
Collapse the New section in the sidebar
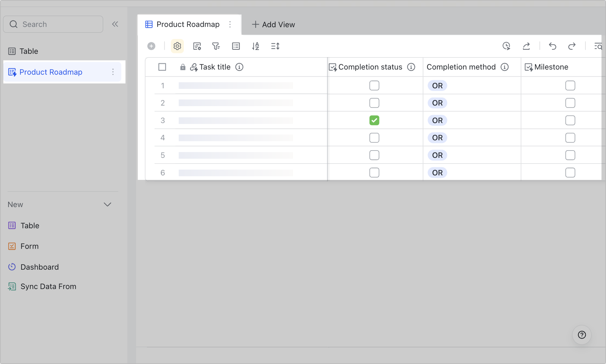point(108,204)
